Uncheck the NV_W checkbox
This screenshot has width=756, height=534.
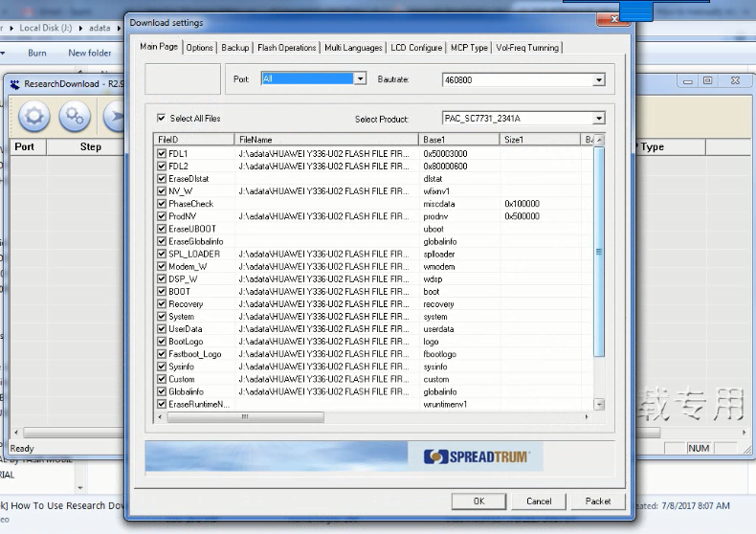tap(162, 191)
